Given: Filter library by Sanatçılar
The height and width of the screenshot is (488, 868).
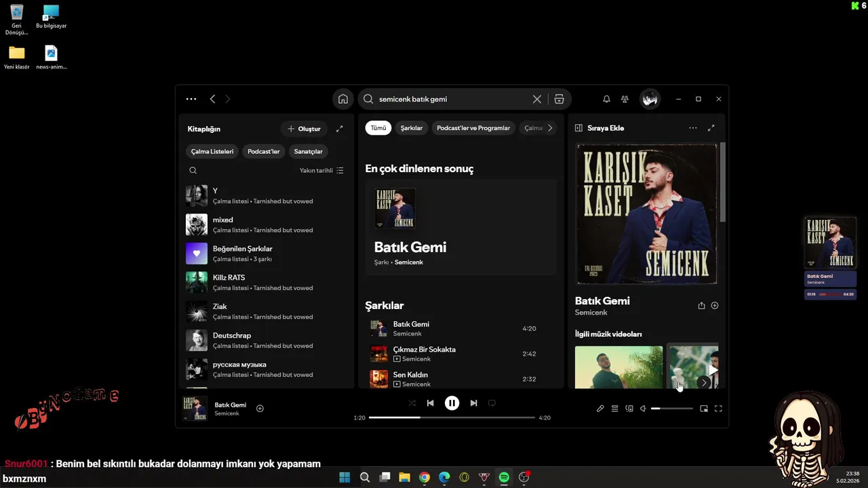Looking at the screenshot, I should pos(309,151).
